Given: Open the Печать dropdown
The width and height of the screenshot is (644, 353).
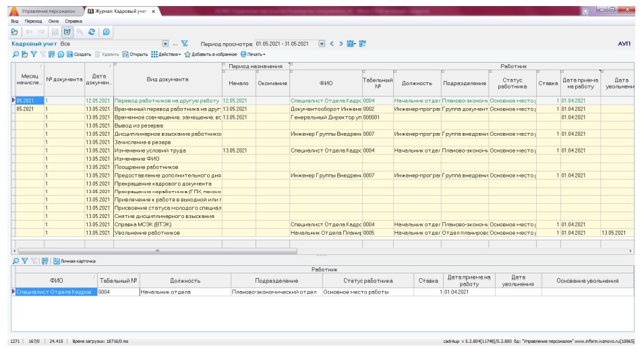Looking at the screenshot, I should 253,54.
